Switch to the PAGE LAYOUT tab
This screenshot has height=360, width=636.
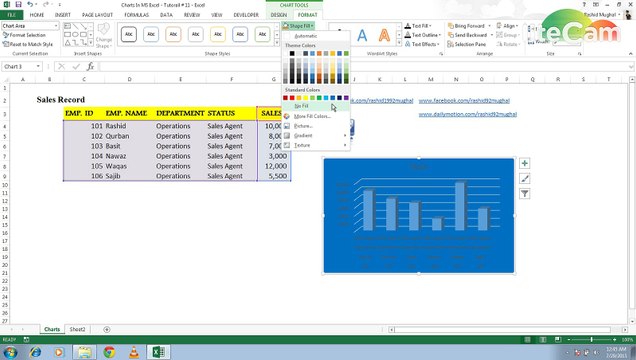[97, 15]
